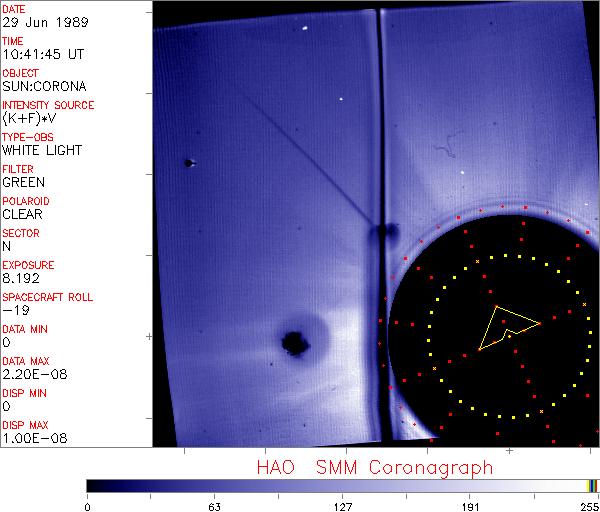Click the "WHITE LIGHT" observation type
600x512 pixels.
tap(42, 150)
